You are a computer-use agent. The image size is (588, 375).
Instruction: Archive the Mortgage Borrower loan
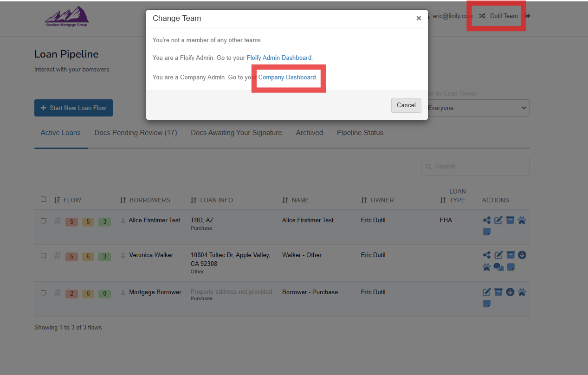pyautogui.click(x=498, y=292)
